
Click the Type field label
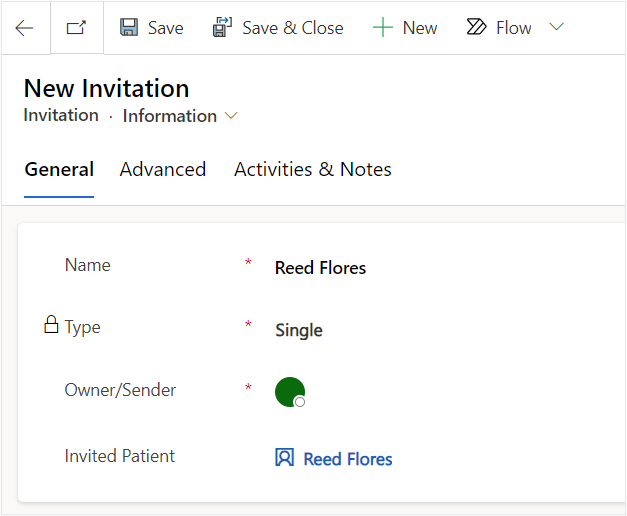click(x=82, y=327)
